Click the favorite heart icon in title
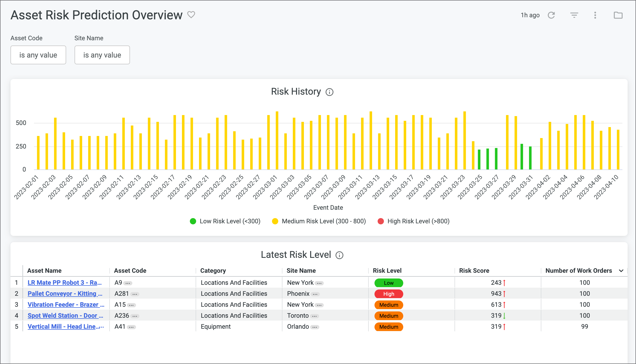Screen dimensions: 636x364 click(x=191, y=15)
